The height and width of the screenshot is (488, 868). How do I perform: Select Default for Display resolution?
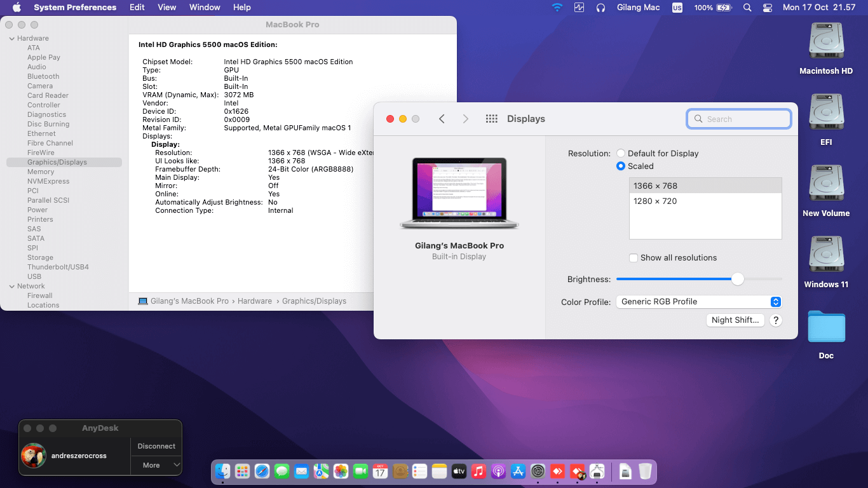[x=621, y=154]
